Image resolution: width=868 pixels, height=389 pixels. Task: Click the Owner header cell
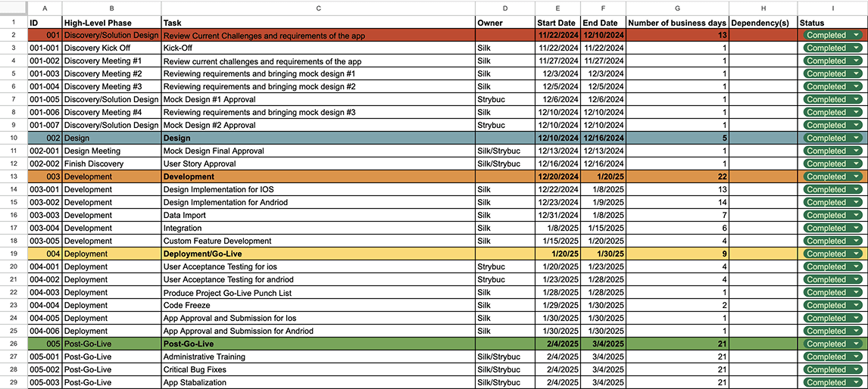504,23
